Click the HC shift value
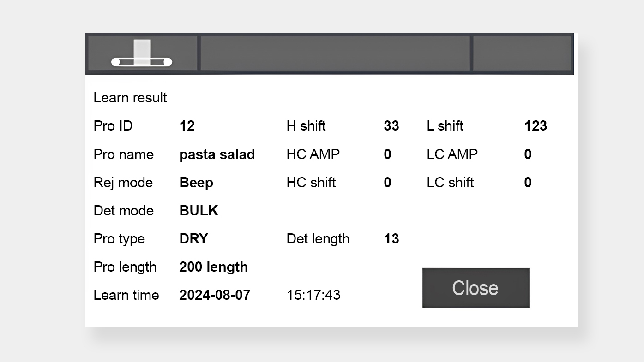 point(387,183)
